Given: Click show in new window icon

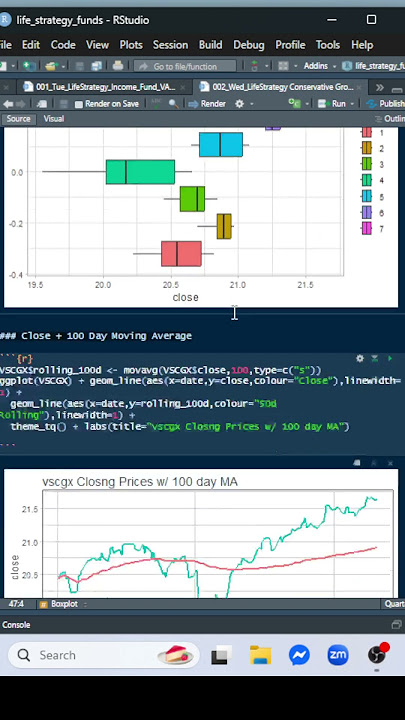Looking at the screenshot, I should (x=42, y=104).
